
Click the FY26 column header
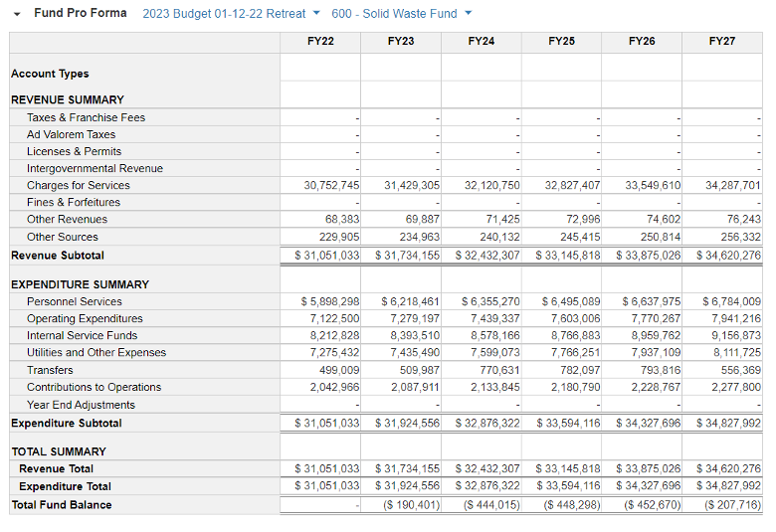pyautogui.click(x=642, y=41)
